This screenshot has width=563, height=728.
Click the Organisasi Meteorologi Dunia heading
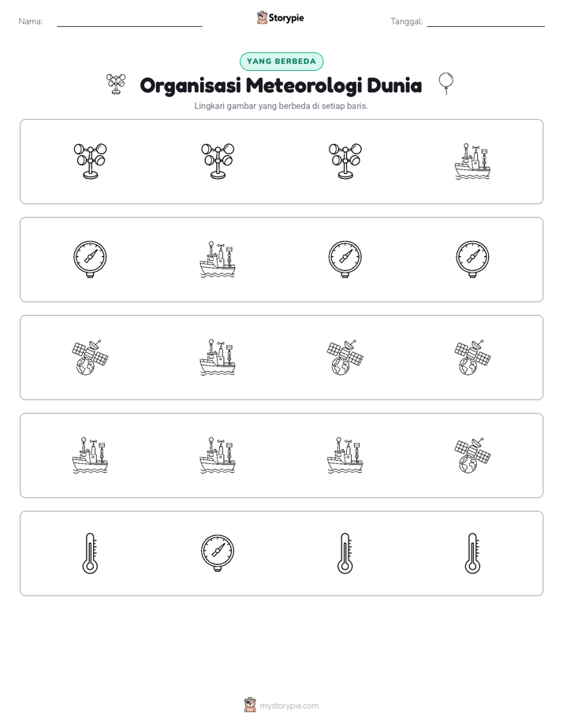tap(281, 85)
